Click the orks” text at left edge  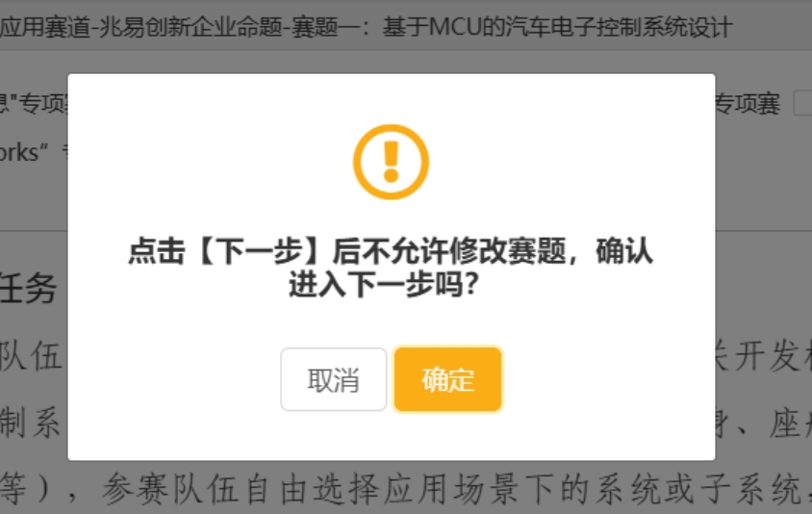[24, 152]
